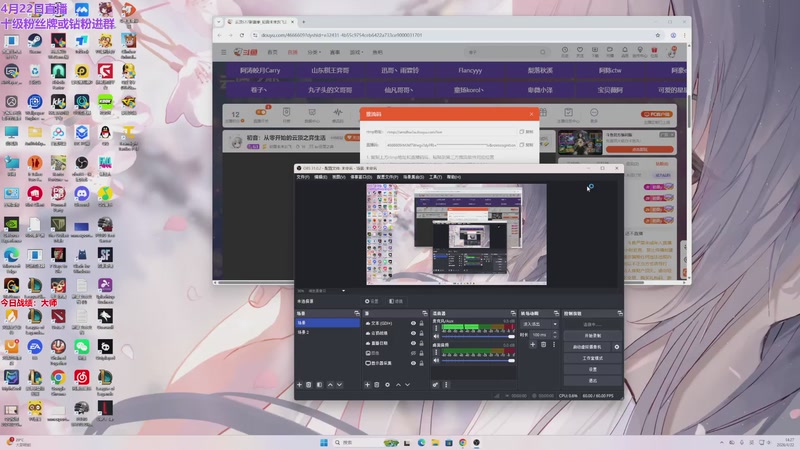Click 启动虚拟摄像机 button
The image size is (800, 450).
click(x=587, y=347)
